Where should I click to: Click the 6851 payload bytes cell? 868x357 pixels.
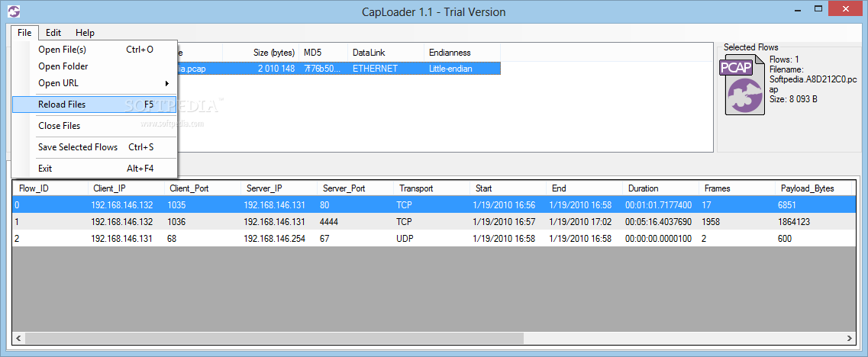(x=788, y=204)
